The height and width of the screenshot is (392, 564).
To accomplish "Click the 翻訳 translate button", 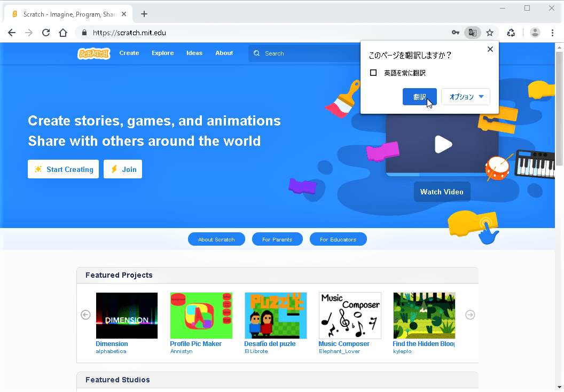I will tap(420, 97).
